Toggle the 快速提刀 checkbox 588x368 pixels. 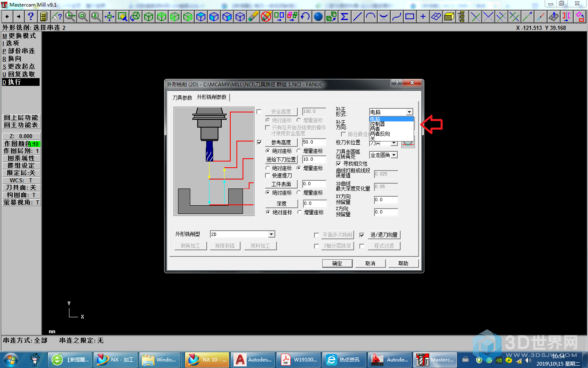(268, 175)
